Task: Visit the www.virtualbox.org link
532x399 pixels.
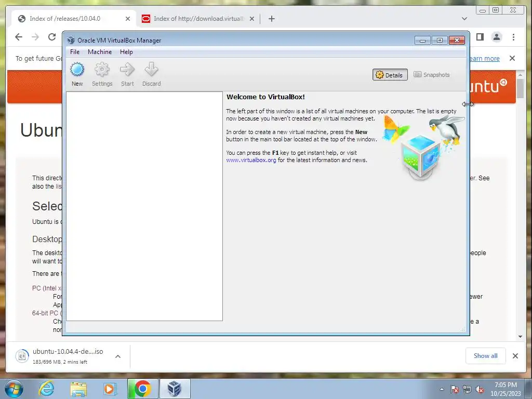Action: tap(251, 160)
